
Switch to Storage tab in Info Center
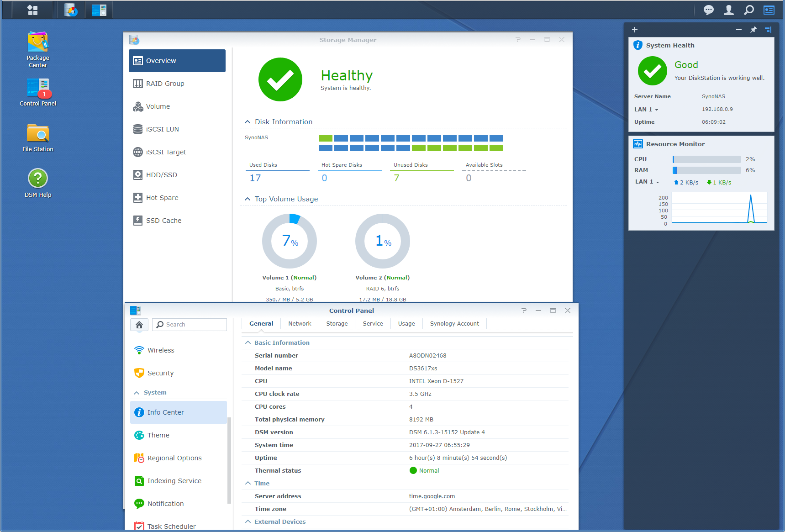(x=337, y=324)
